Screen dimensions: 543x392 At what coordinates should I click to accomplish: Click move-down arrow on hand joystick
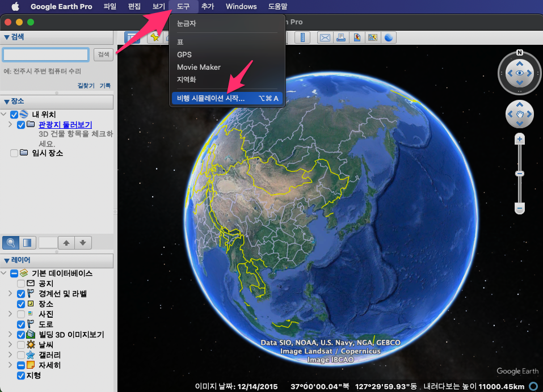pyautogui.click(x=519, y=123)
